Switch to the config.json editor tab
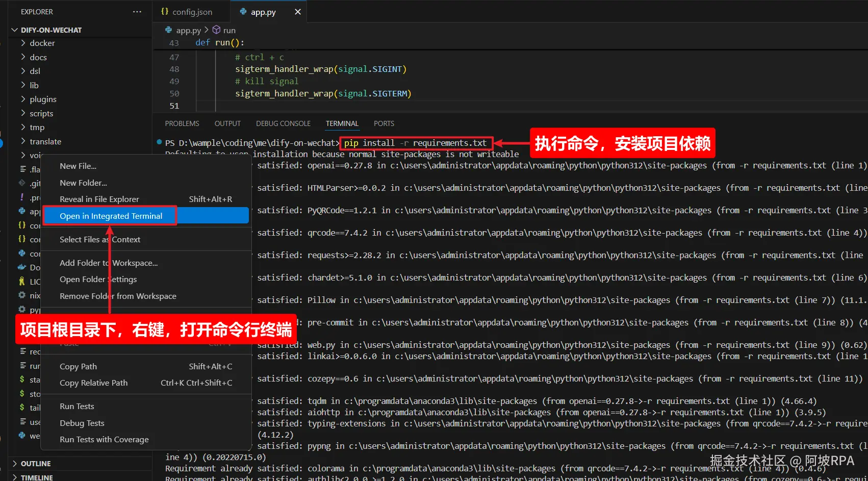Screen dimensions: 868x481 [192, 12]
